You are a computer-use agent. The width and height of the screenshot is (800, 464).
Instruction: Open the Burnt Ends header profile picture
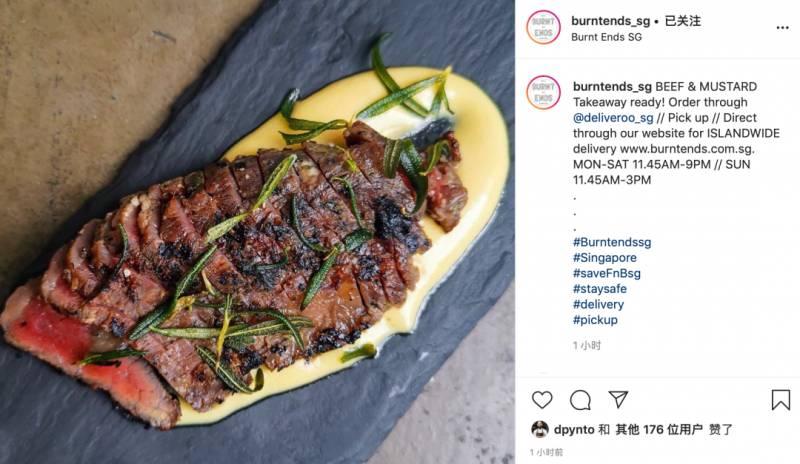(543, 27)
